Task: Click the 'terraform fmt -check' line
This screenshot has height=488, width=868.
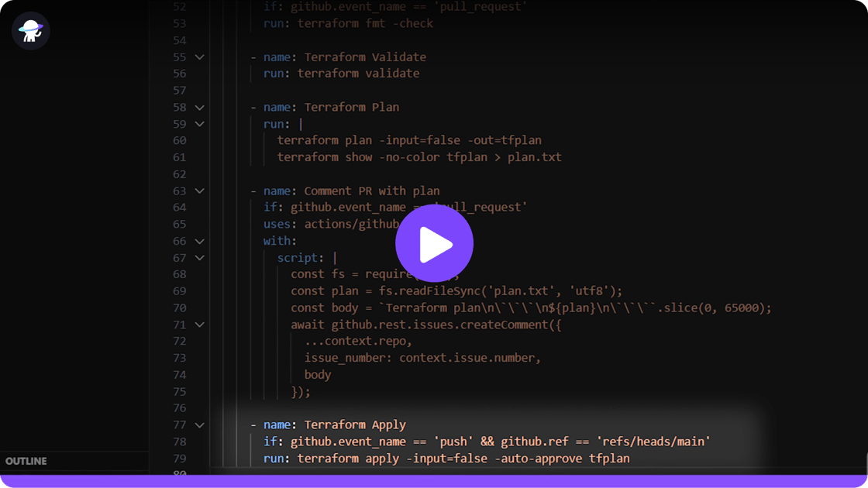Action: [x=365, y=23]
